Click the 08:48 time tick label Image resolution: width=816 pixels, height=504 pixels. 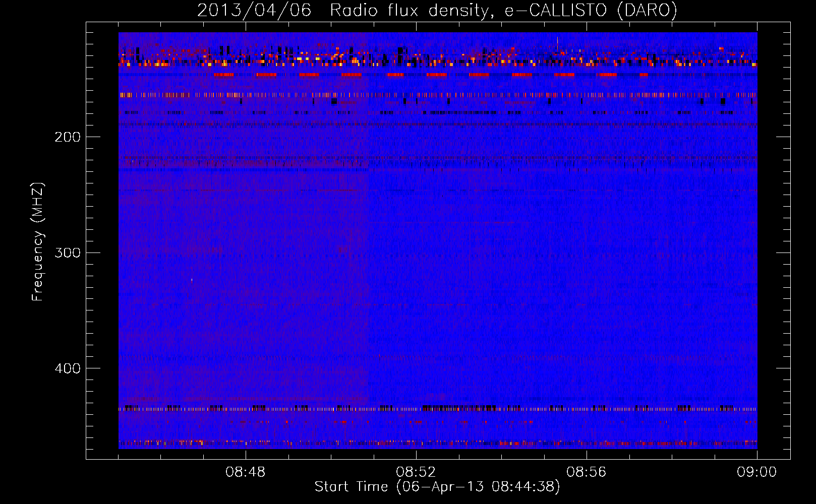(x=246, y=472)
